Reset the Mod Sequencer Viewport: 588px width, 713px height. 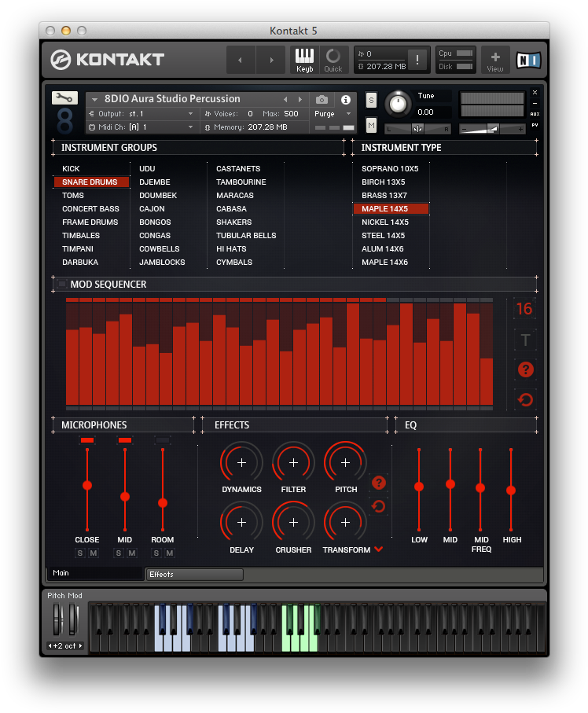[x=526, y=399]
